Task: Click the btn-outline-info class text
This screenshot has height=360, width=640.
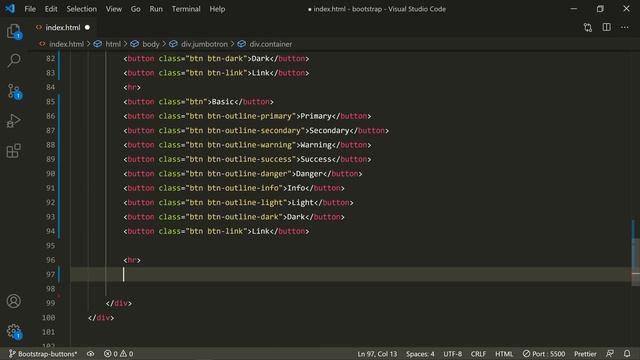Action: click(x=244, y=188)
